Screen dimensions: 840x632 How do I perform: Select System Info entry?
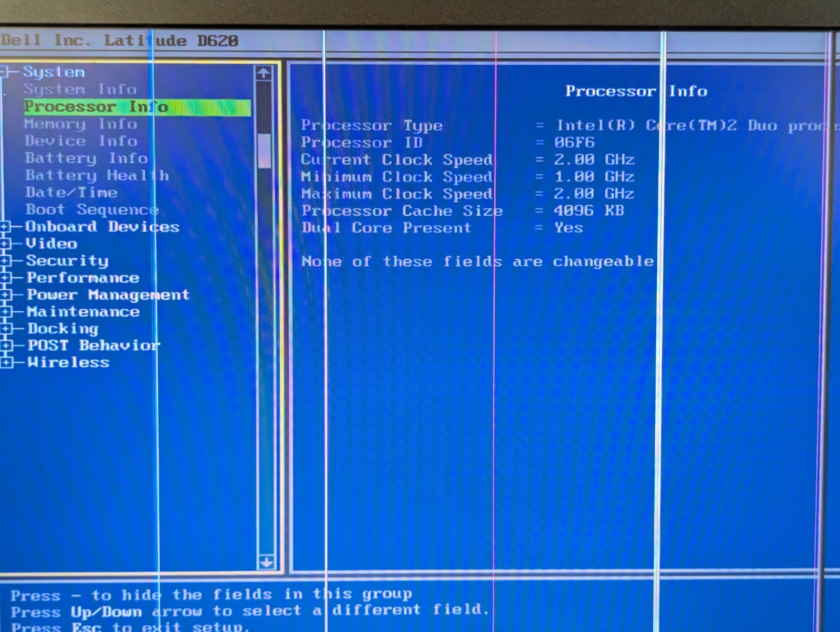point(80,89)
